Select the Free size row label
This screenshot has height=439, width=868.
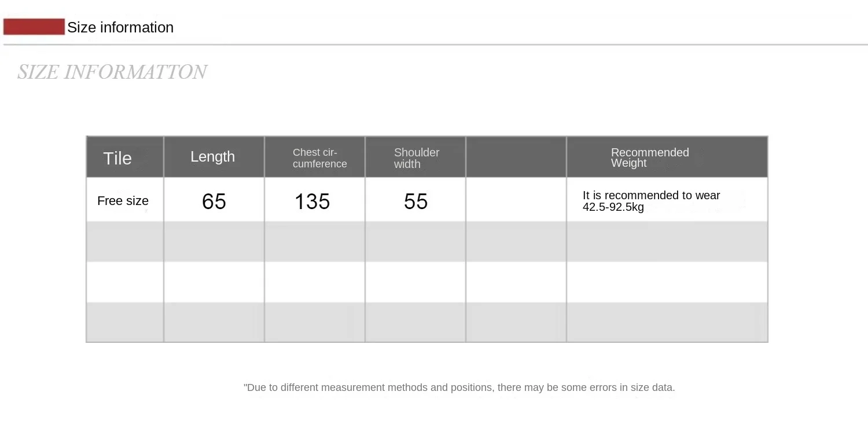pos(123,201)
